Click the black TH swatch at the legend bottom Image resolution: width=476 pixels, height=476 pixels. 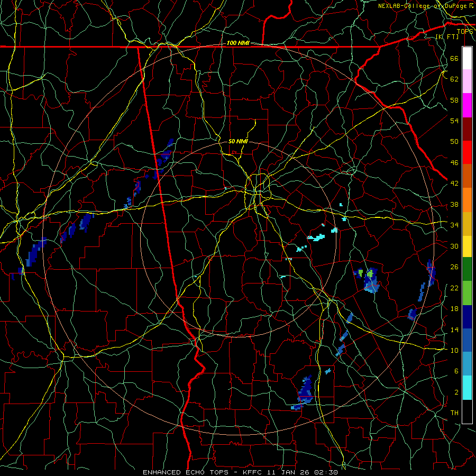(467, 411)
